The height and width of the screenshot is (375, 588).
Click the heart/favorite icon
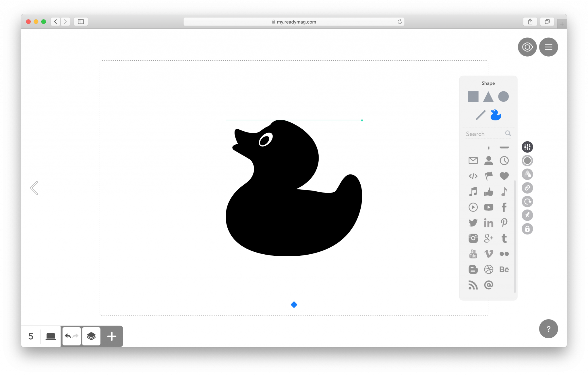[504, 176]
